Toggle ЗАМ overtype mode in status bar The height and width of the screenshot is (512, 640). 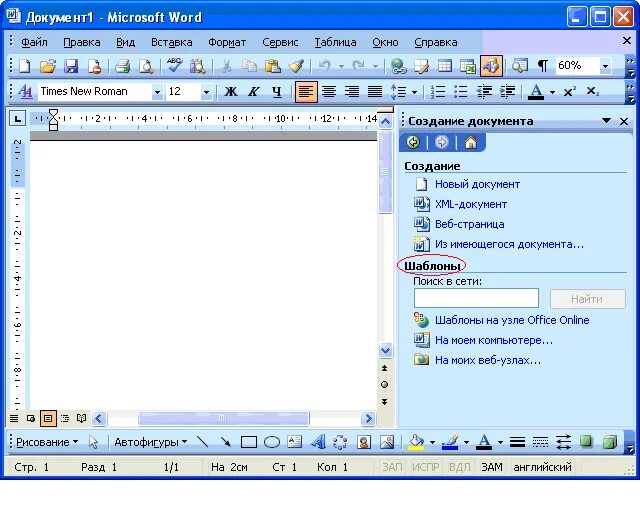tap(492, 467)
